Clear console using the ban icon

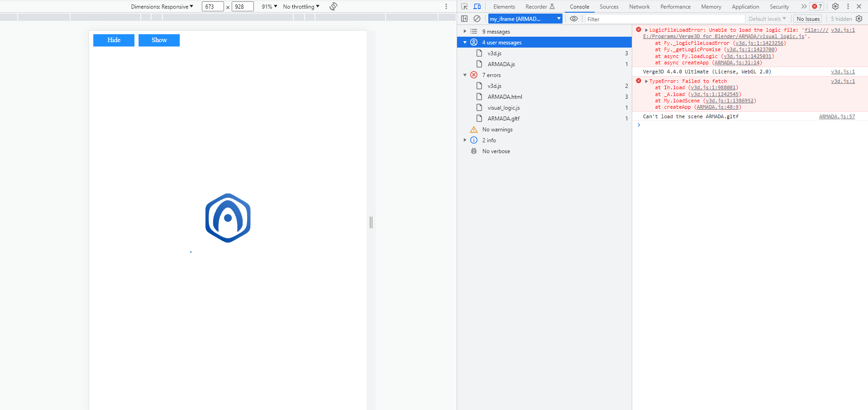point(477,19)
